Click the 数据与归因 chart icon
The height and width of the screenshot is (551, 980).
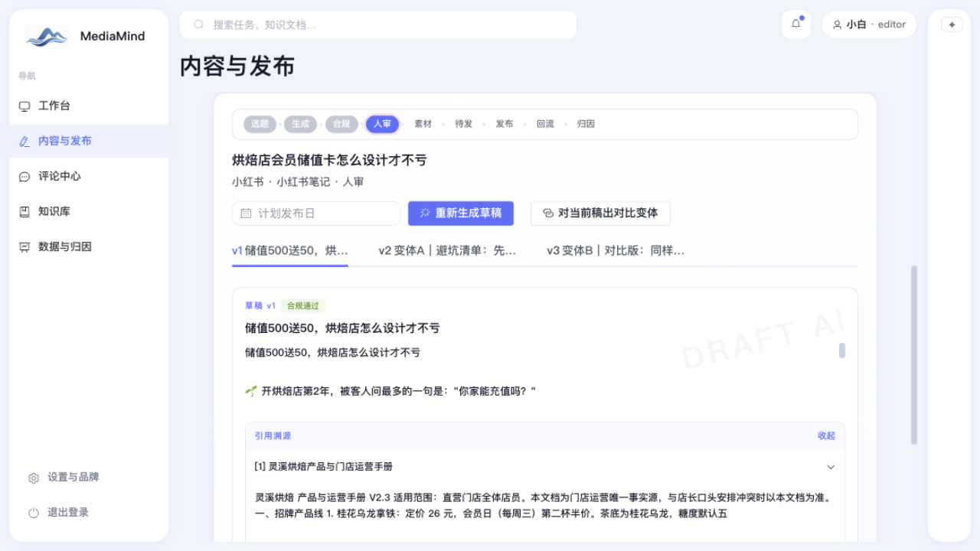click(x=24, y=247)
